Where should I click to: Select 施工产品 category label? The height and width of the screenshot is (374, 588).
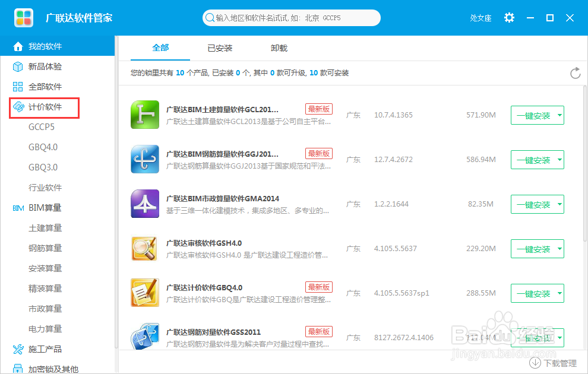tap(45, 349)
